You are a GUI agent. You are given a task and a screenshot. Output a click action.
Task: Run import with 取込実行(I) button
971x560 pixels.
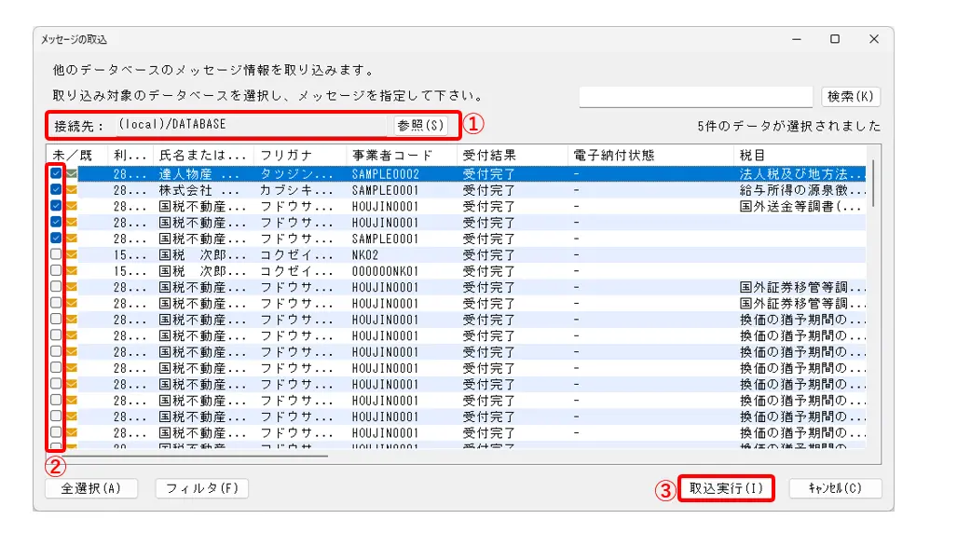pyautogui.click(x=727, y=488)
